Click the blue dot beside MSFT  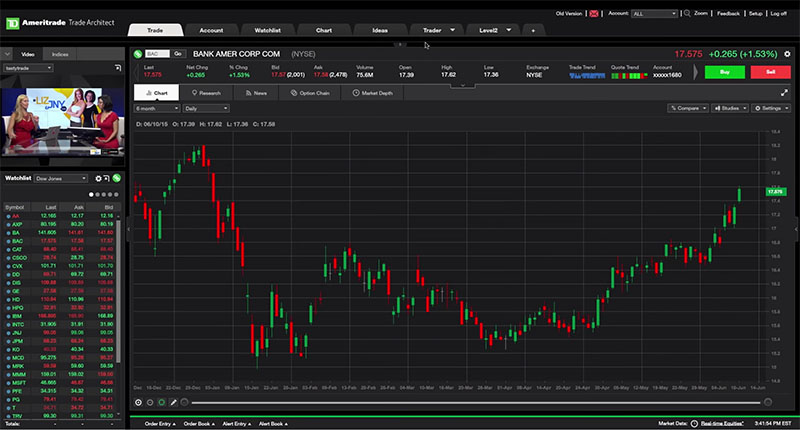(x=8, y=383)
